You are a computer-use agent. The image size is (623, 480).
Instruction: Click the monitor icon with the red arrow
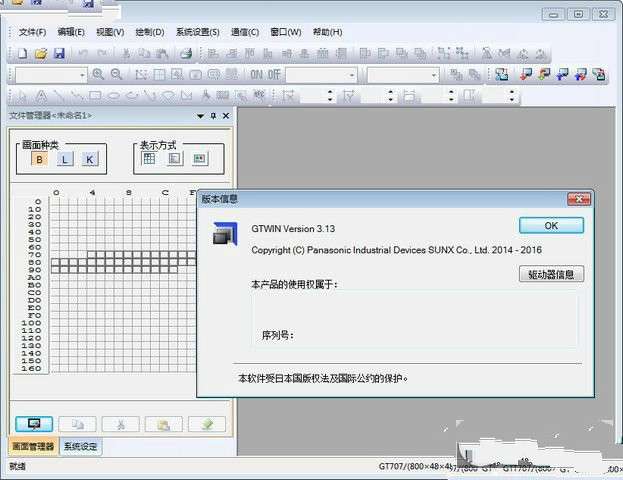coord(526,74)
